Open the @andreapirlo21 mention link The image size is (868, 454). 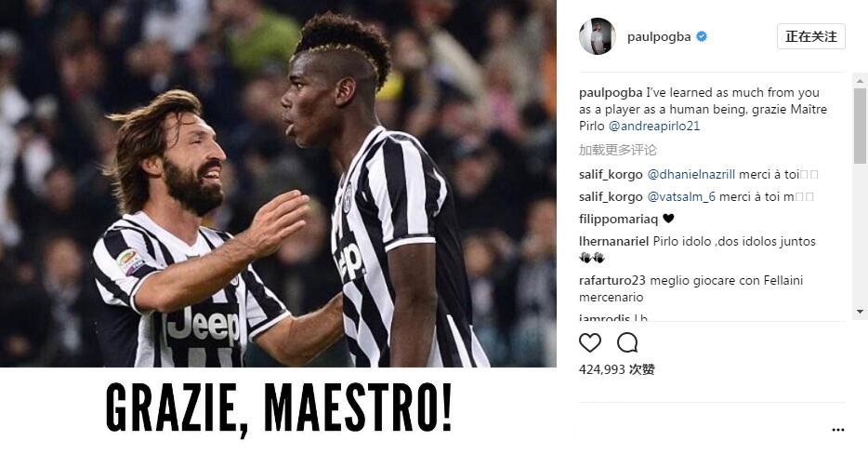coord(654,126)
